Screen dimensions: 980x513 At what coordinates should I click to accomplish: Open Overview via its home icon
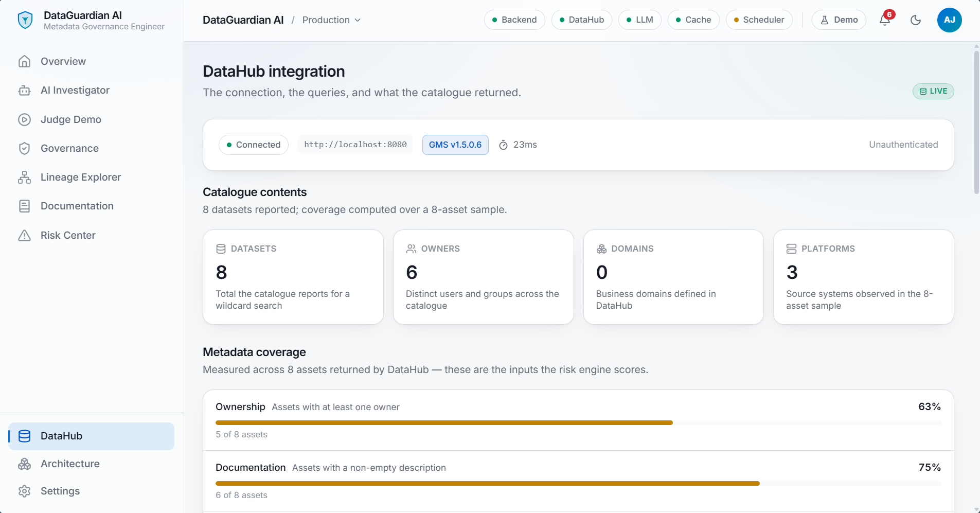click(x=24, y=61)
